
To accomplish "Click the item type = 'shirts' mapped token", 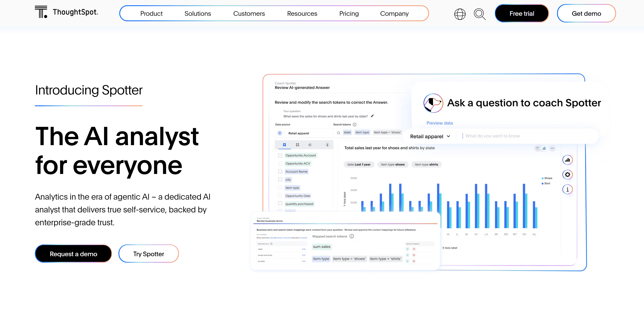I will (385, 259).
